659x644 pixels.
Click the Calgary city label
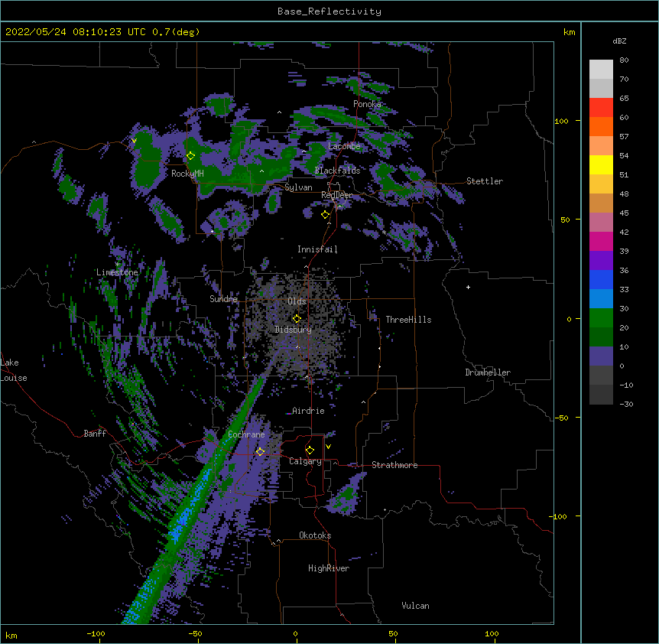(x=305, y=461)
